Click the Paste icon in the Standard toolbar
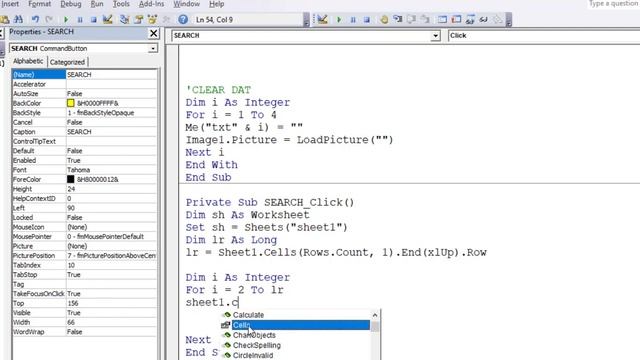The image size is (640, 360). pyautogui.click(x=4, y=19)
